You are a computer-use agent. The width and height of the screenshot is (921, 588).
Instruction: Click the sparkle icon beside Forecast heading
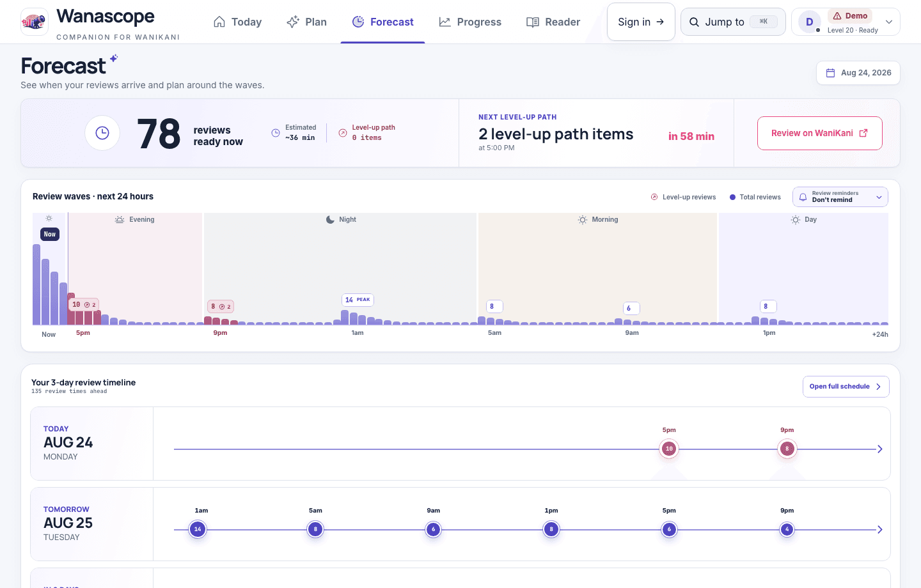114,58
